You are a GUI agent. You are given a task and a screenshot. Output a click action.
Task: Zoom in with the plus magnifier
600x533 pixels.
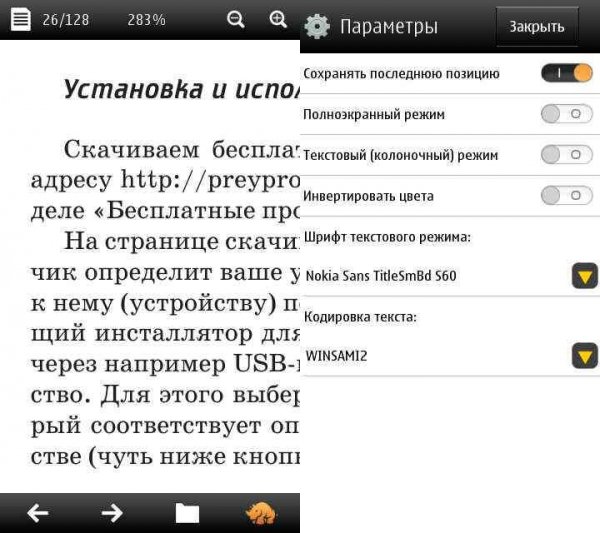(278, 19)
